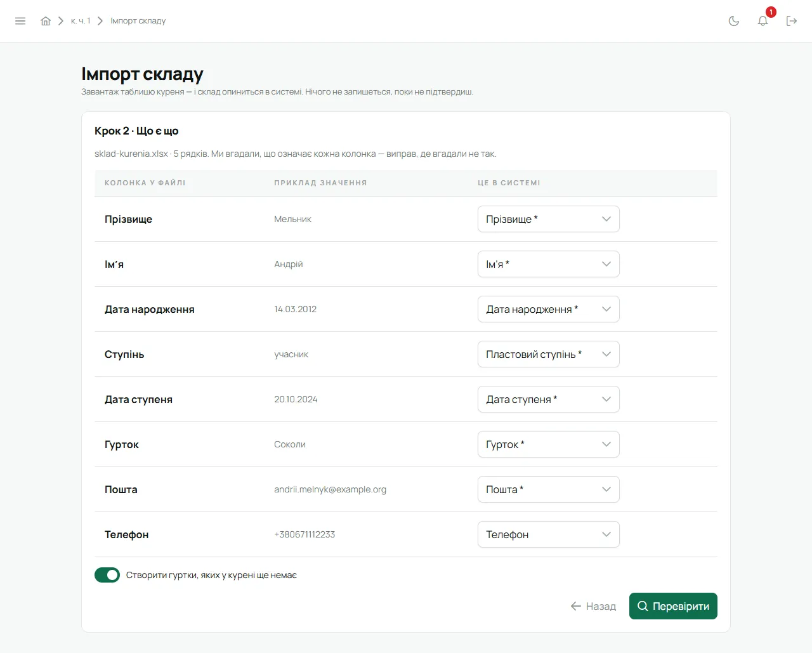Screen dimensions: 812x653
Task: Click the left arrow icon beside Назад
Action: pyautogui.click(x=576, y=606)
